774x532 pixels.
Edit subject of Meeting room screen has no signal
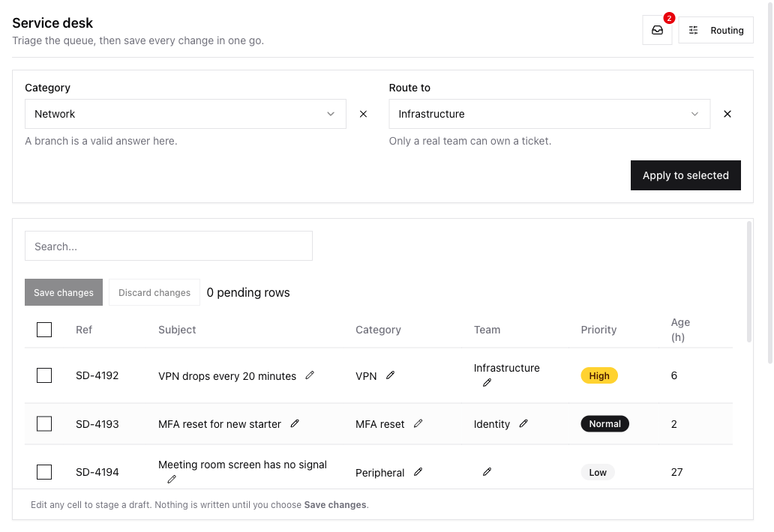[171, 480]
